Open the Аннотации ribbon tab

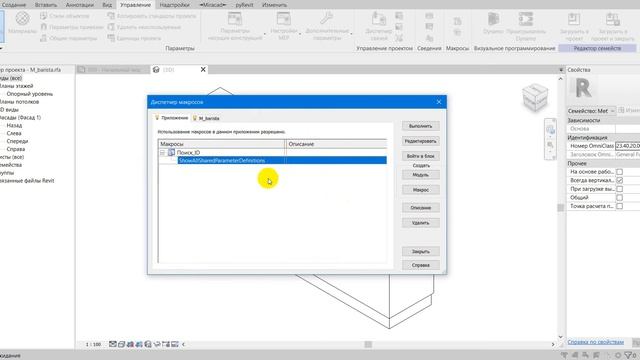point(80,5)
